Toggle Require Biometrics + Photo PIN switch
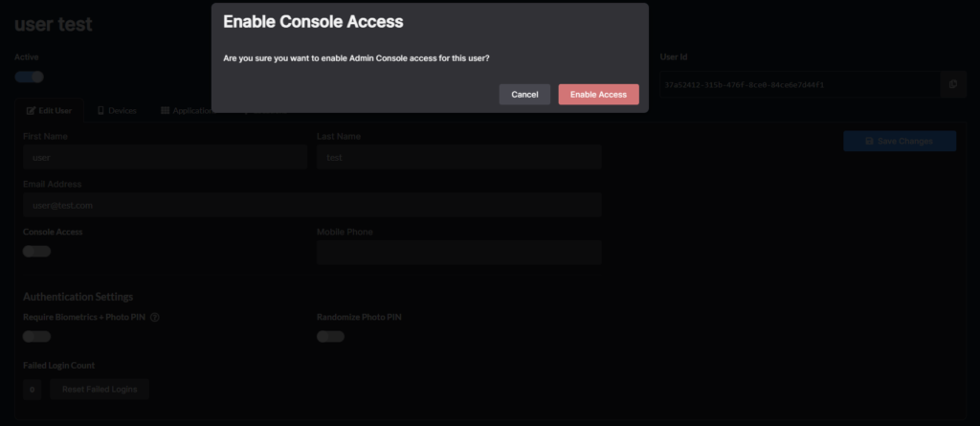 point(37,337)
